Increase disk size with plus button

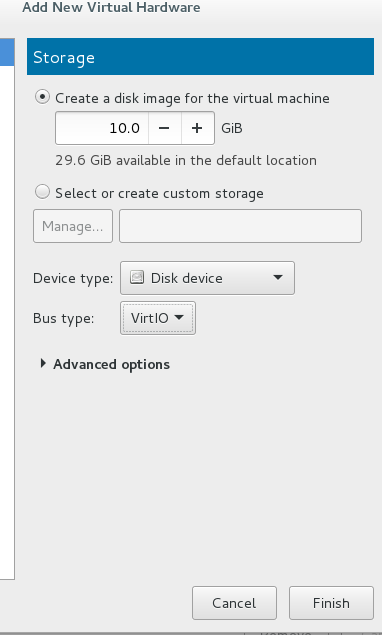pyautogui.click(x=197, y=128)
